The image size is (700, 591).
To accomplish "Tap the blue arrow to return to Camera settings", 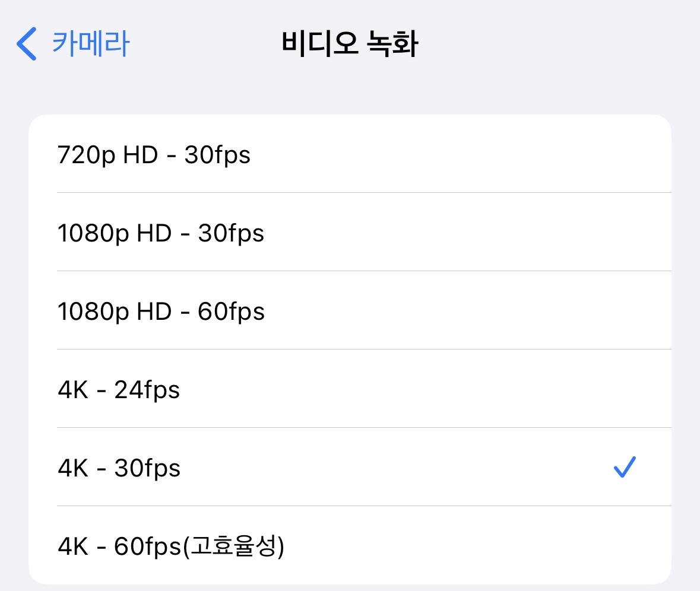I will click(x=26, y=42).
